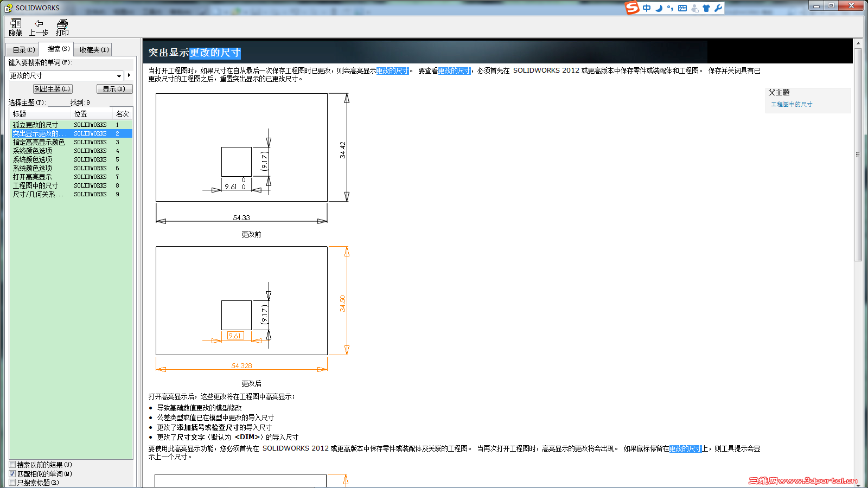Click the 父主题 heading text

pos(779,93)
